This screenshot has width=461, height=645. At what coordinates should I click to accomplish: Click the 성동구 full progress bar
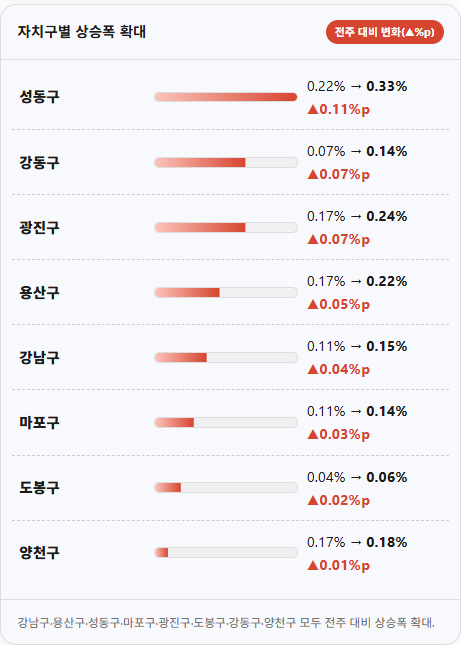tap(226, 97)
